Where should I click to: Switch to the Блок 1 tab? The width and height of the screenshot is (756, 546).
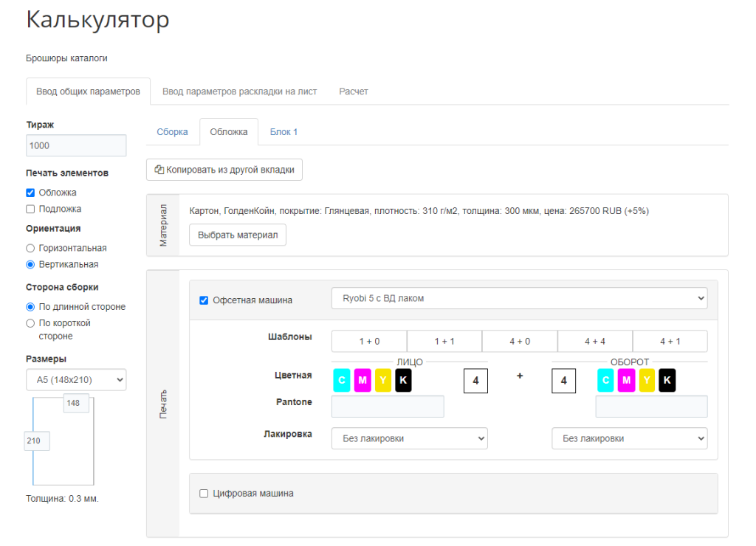(x=283, y=131)
